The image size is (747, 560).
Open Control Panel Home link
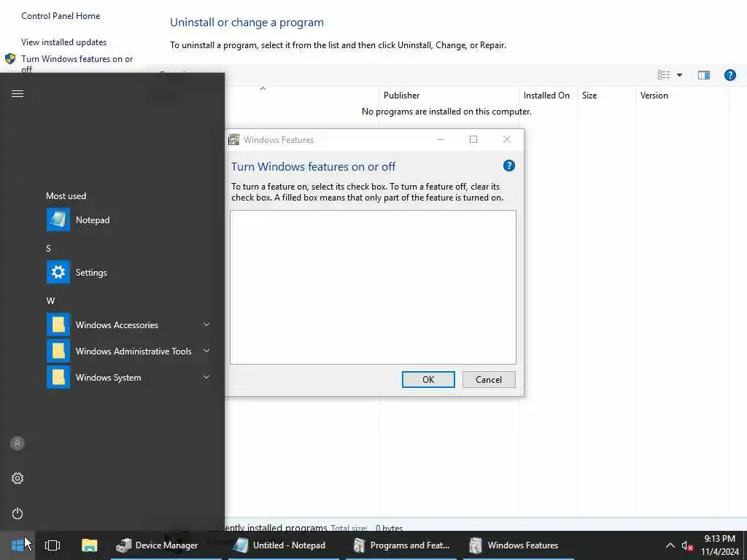(x=61, y=16)
